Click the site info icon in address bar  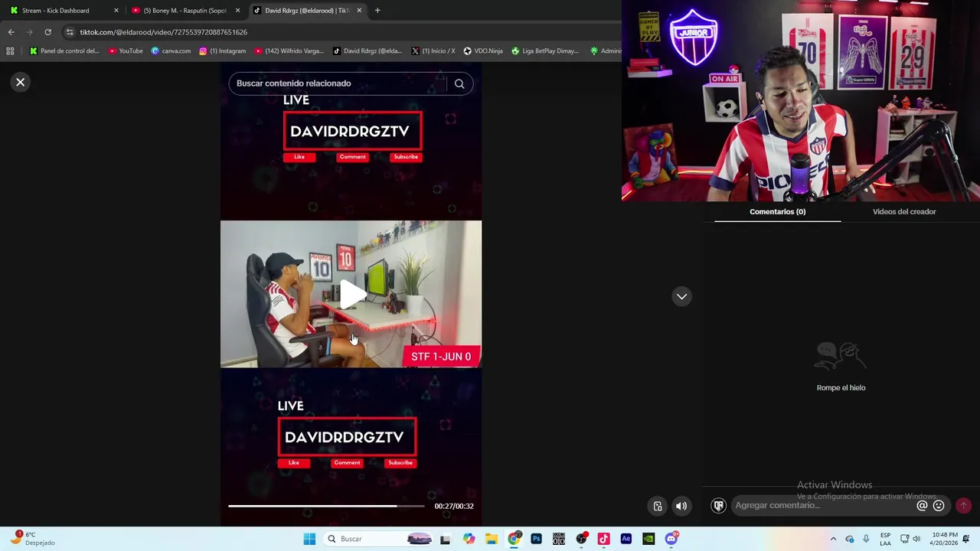pos(70,32)
